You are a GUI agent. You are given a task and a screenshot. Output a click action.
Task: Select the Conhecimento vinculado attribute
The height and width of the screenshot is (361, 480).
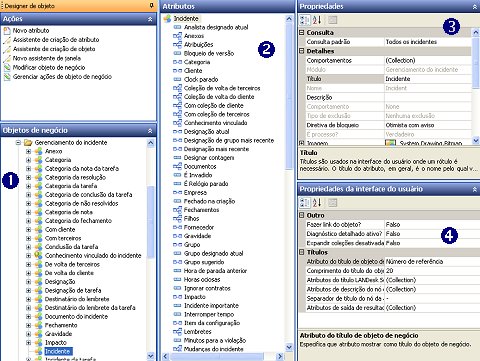216,123
